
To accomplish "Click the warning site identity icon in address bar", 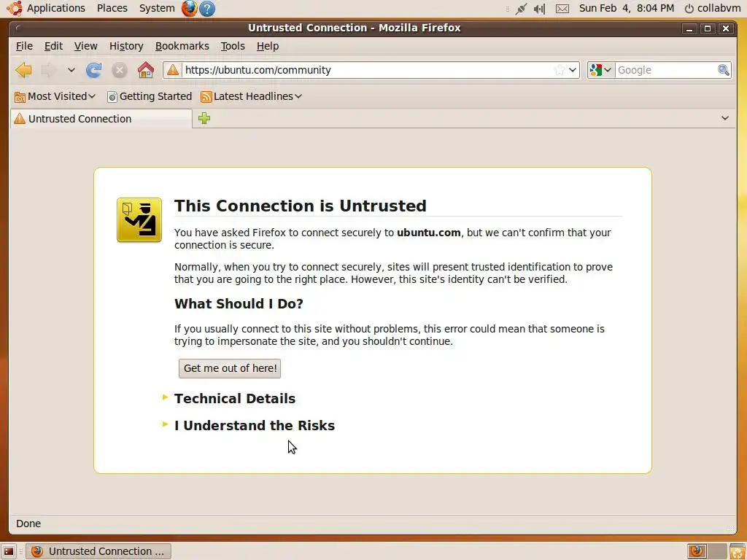I will coord(172,70).
